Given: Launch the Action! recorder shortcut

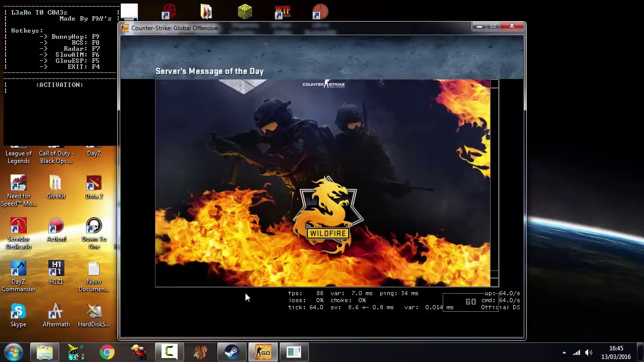Looking at the screenshot, I should (56, 230).
